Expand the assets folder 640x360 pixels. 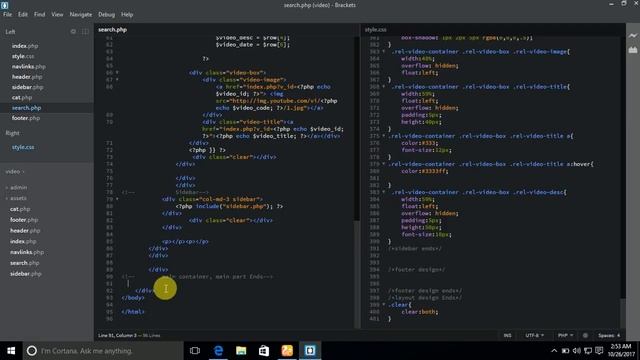[x=16, y=198]
